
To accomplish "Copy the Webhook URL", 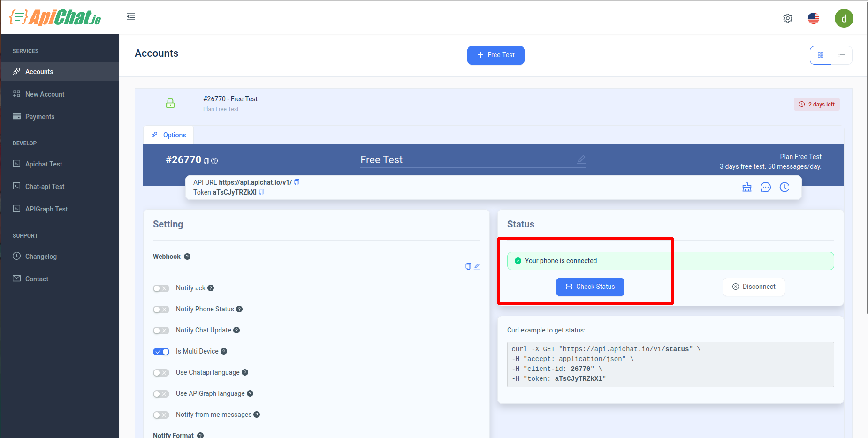I will [468, 266].
